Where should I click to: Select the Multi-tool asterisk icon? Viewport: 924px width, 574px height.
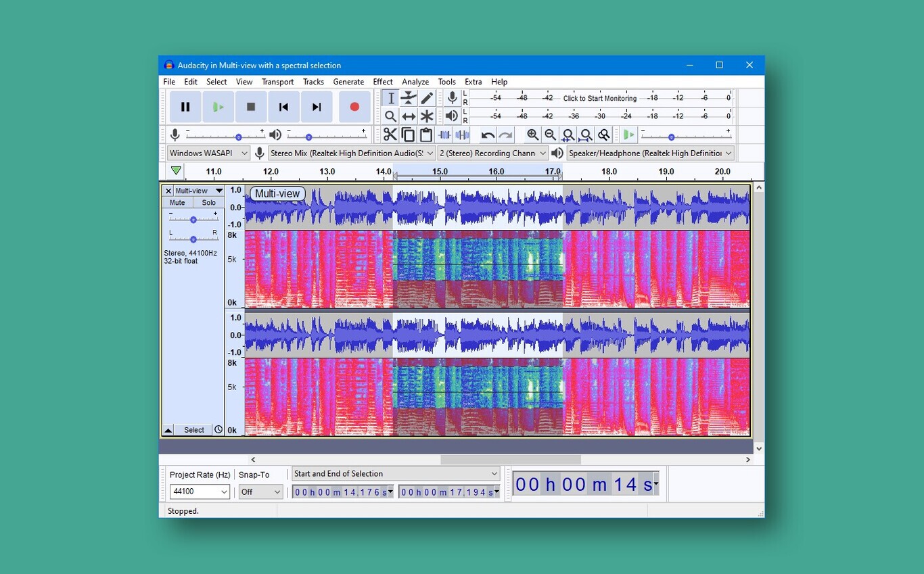(x=427, y=116)
